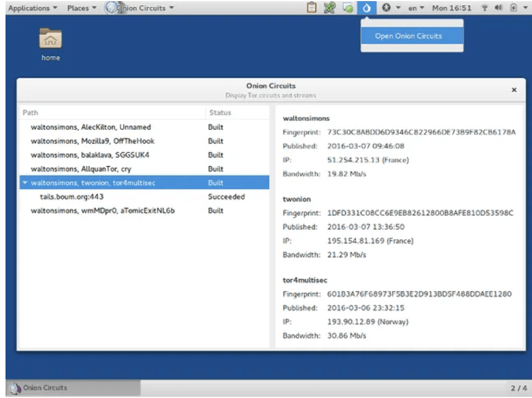The width and height of the screenshot is (532, 398).
Task: Click Built status of the AlecKilton circuit
Action: [x=215, y=127]
